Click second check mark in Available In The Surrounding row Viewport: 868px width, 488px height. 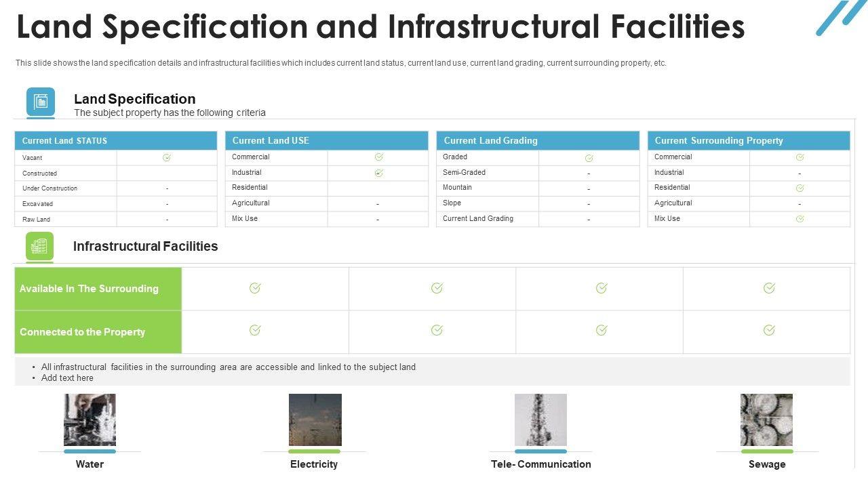[x=437, y=288]
